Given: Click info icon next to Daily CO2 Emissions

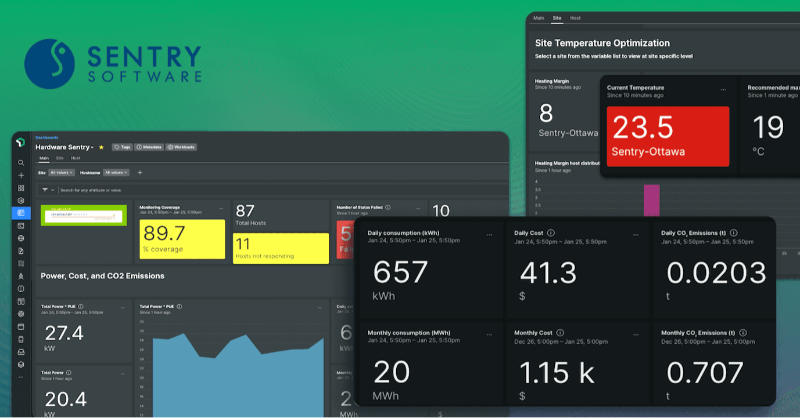Looking at the screenshot, I should (733, 233).
